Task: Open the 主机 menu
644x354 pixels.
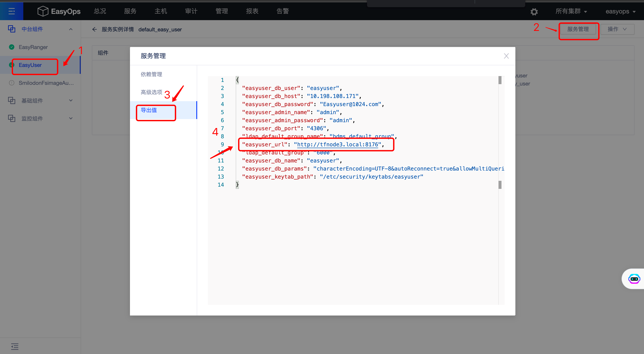Action: pos(161,11)
